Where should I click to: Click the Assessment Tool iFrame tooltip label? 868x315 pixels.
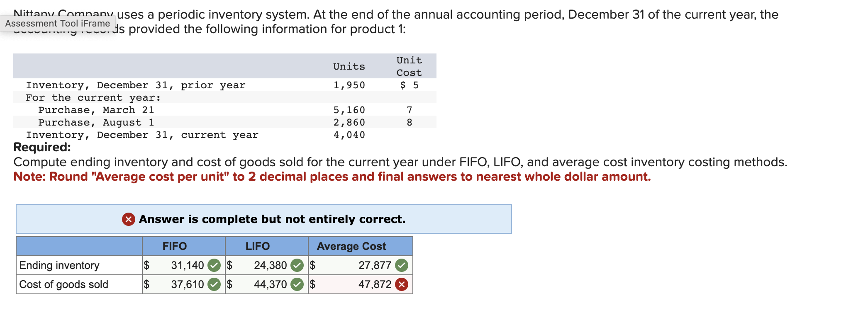pos(58,24)
